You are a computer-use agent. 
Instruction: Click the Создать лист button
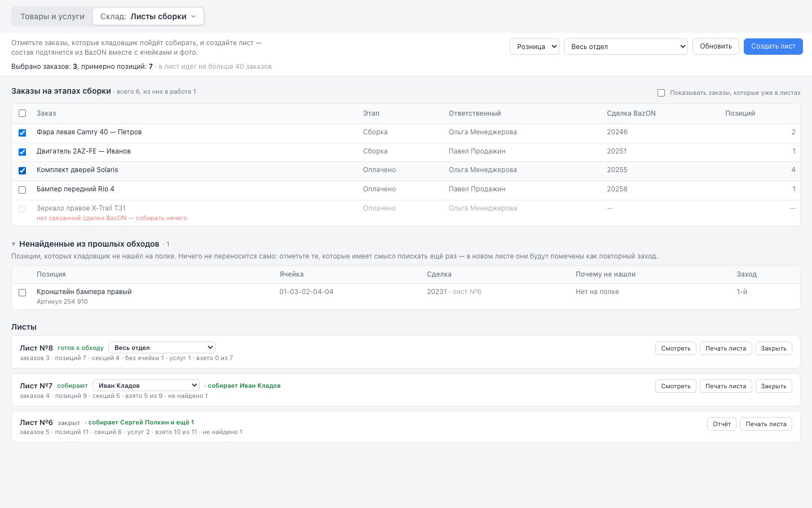click(773, 46)
